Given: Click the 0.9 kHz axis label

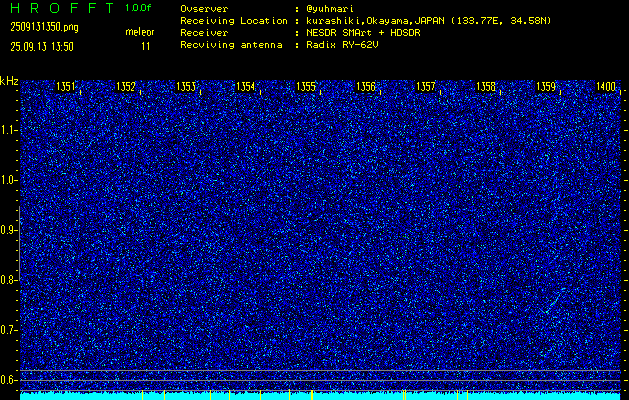Looking at the screenshot, I should (x=8, y=230).
